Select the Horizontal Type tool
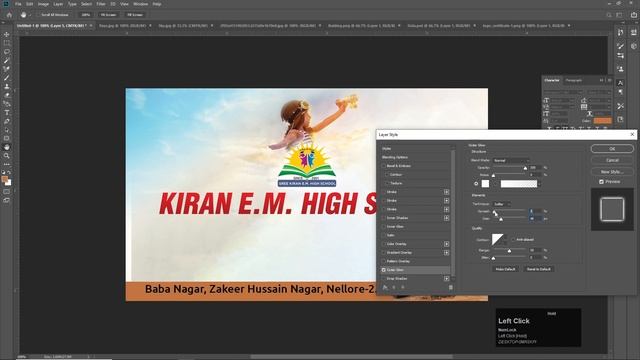Viewport: 640px width, 360px height. pyautogui.click(x=7, y=113)
